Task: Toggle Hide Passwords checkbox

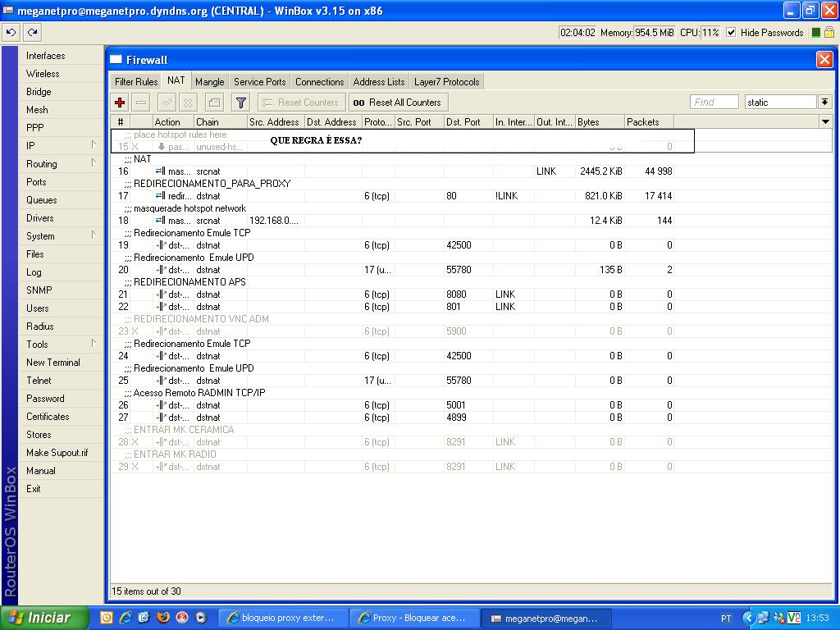Action: coord(731,33)
